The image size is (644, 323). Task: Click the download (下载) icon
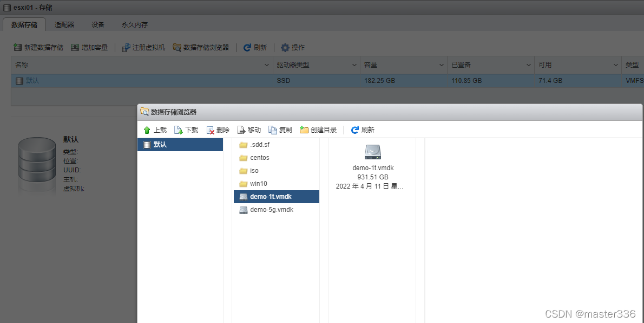pos(179,130)
